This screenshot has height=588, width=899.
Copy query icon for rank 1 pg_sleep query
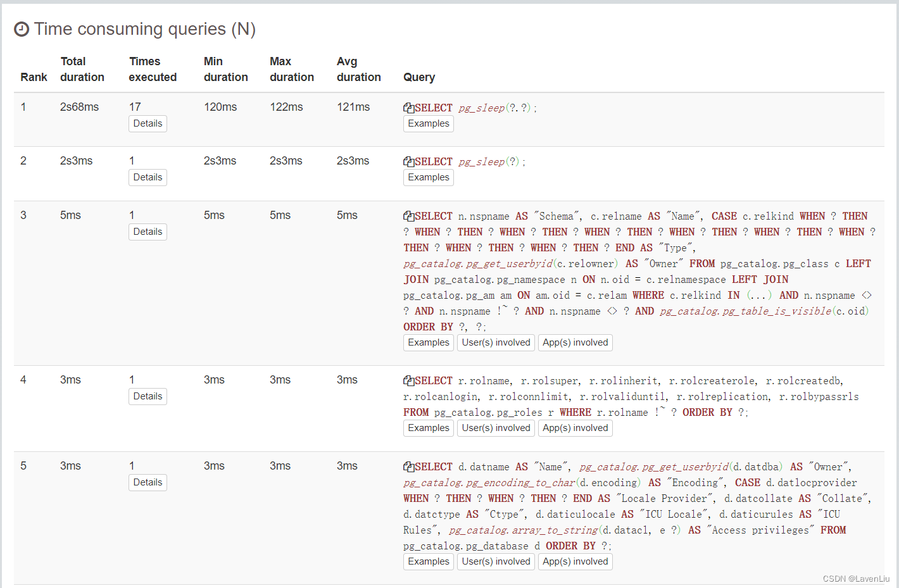click(409, 108)
